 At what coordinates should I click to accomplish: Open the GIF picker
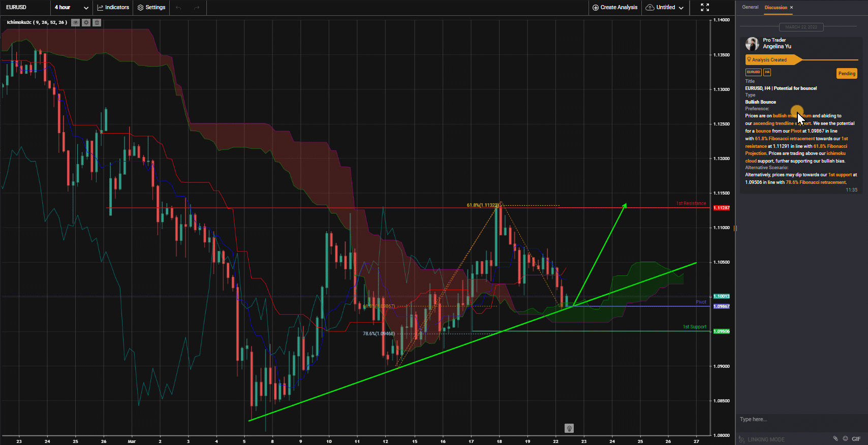pos(856,439)
